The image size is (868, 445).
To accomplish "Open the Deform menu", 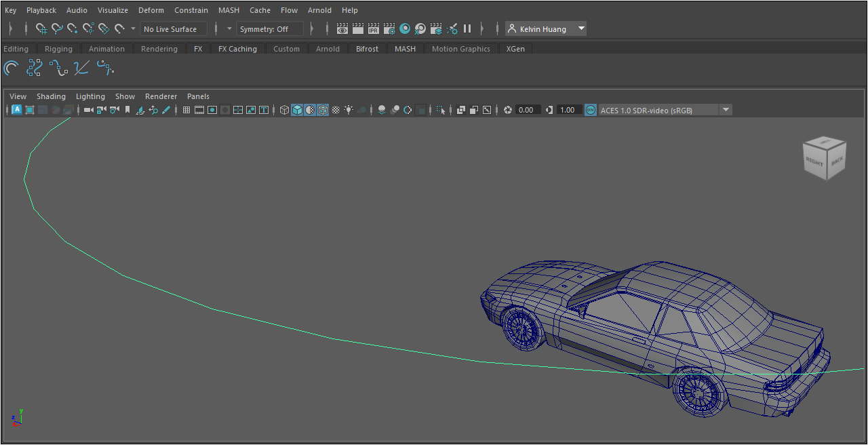I will 151,10.
